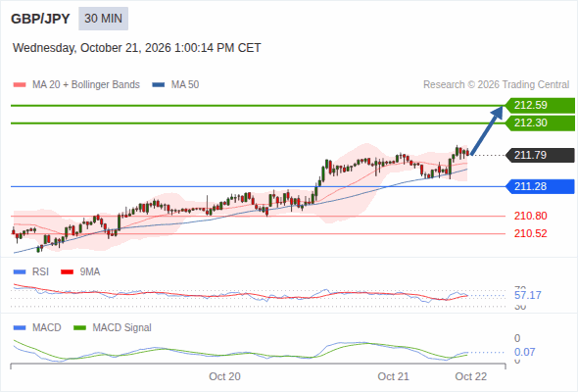Image resolution: width=578 pixels, height=392 pixels.
Task: Click the 211.79 current price tag
Action: click(540, 155)
